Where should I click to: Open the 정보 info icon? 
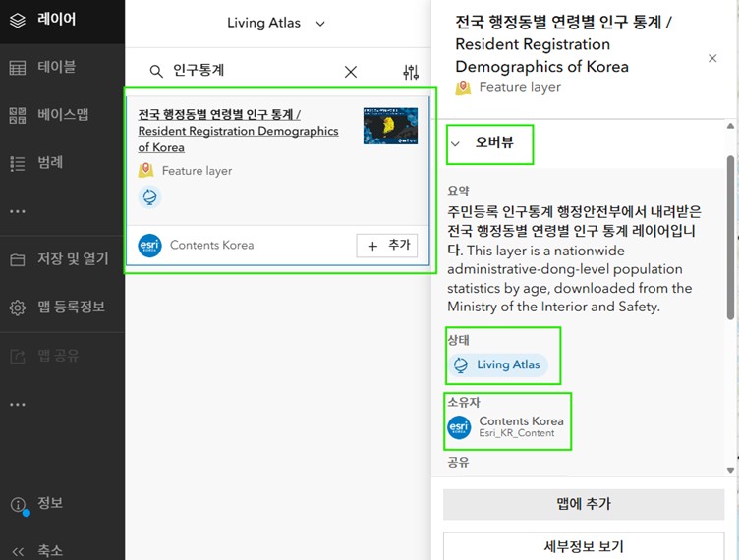[19, 505]
